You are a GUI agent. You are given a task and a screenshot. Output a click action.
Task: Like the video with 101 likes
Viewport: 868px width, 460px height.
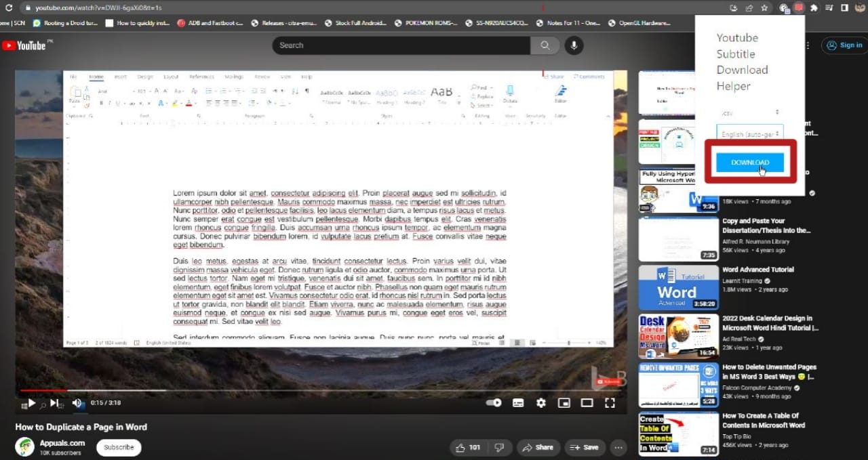(468, 447)
